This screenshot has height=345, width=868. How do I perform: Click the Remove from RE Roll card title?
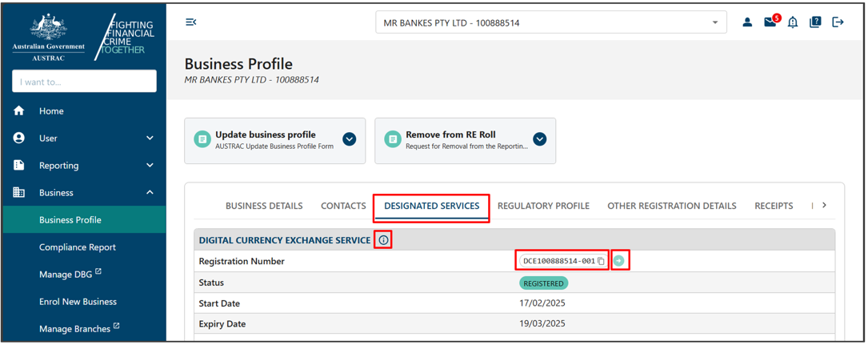point(450,134)
